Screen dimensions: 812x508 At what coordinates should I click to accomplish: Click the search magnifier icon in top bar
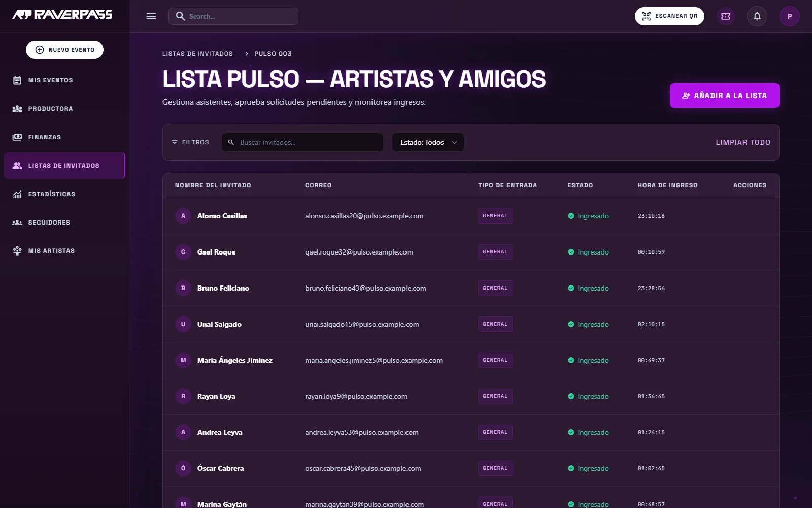tap(180, 16)
